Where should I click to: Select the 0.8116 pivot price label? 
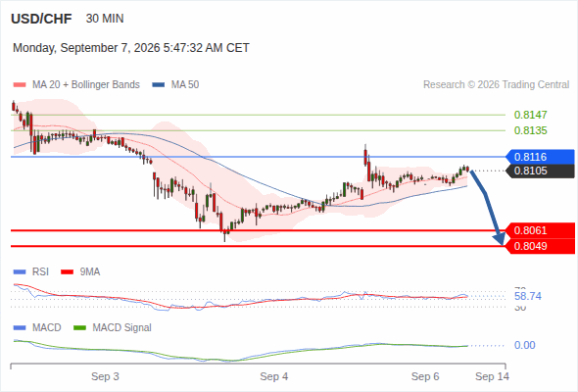click(x=540, y=157)
